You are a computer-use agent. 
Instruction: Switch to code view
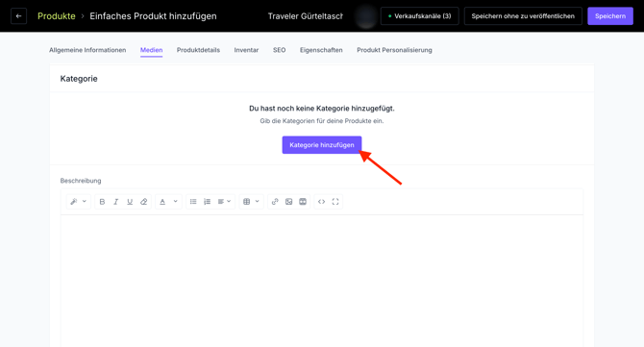coord(322,202)
